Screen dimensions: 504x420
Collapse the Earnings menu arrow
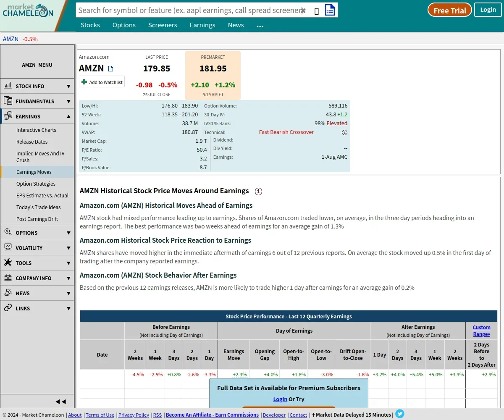(68, 116)
